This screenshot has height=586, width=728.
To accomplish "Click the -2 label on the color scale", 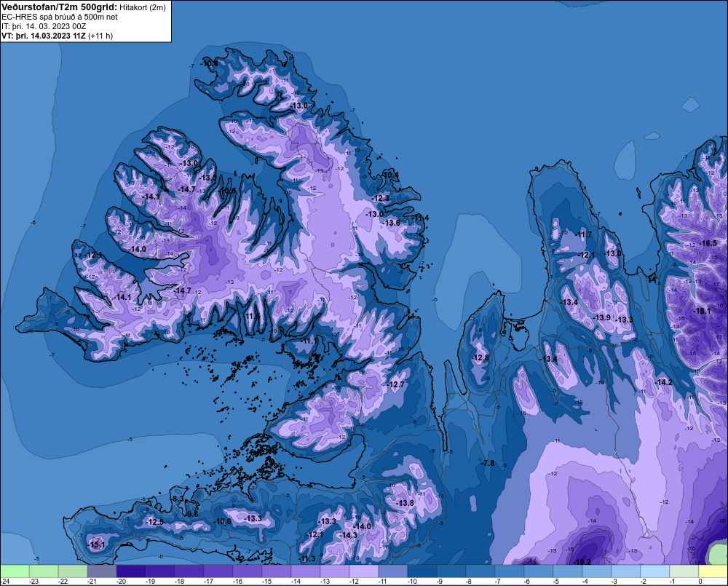I will pyautogui.click(x=643, y=581).
